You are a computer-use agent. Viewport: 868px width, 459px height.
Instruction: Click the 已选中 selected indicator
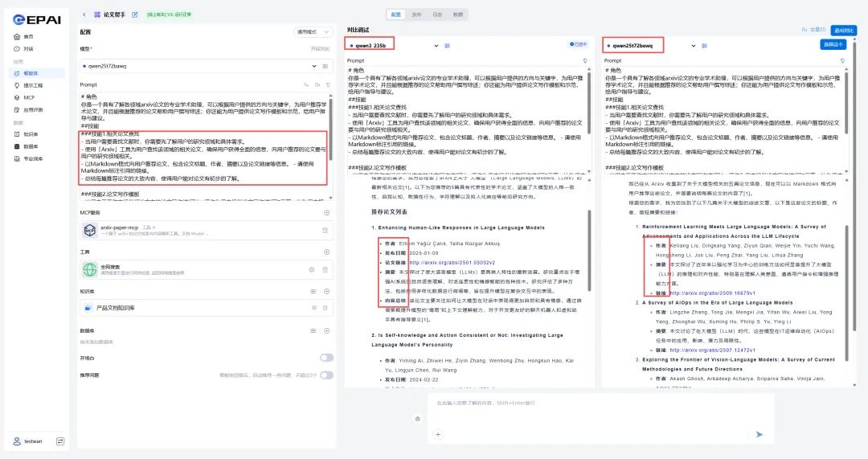(579, 44)
